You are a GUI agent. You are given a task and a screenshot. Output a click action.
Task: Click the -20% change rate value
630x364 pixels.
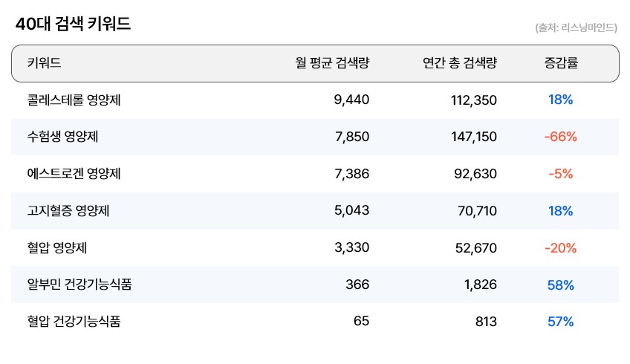560,248
